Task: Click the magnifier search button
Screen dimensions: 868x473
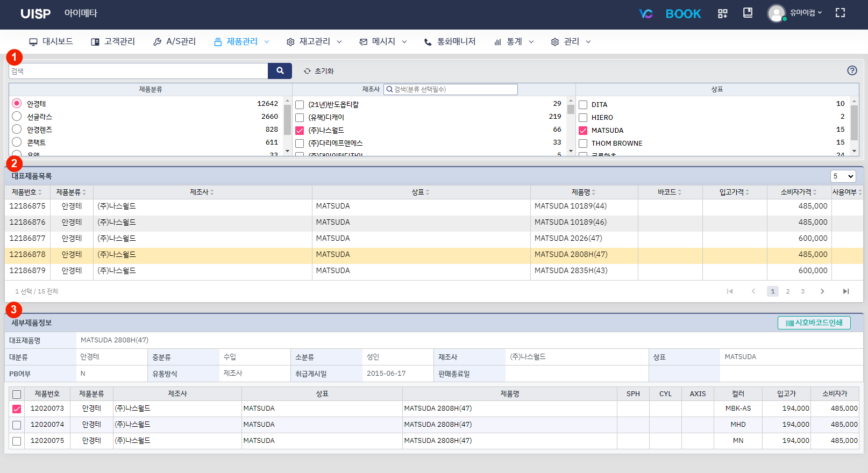Action: click(x=280, y=71)
